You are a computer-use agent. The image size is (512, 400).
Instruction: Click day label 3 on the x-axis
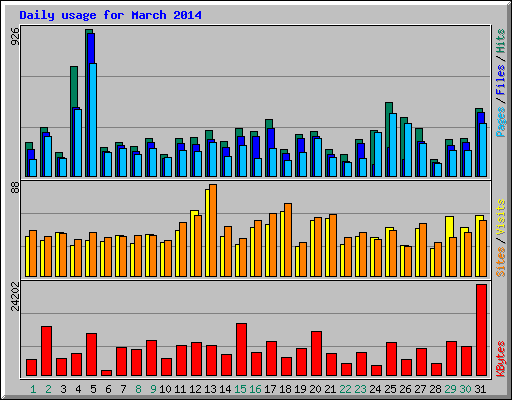click(x=63, y=389)
